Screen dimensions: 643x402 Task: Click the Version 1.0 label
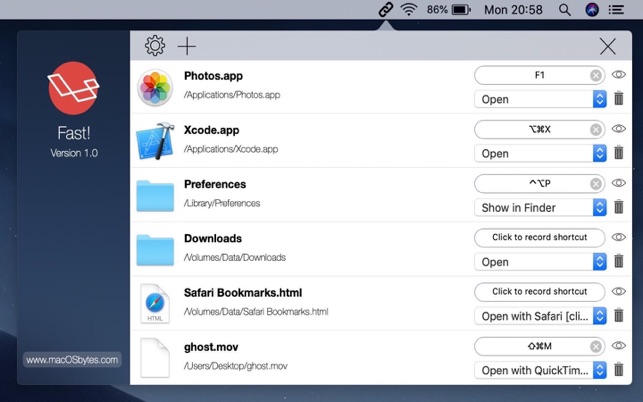[x=74, y=153]
